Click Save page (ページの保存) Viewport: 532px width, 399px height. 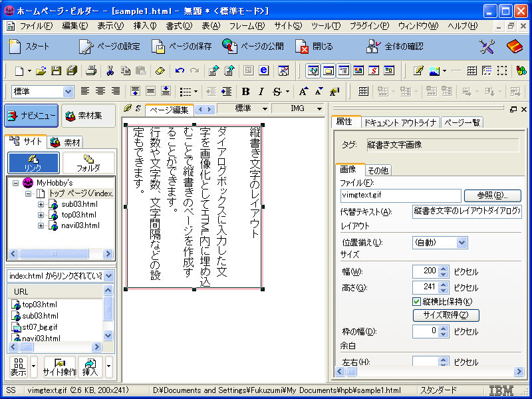pos(182,47)
